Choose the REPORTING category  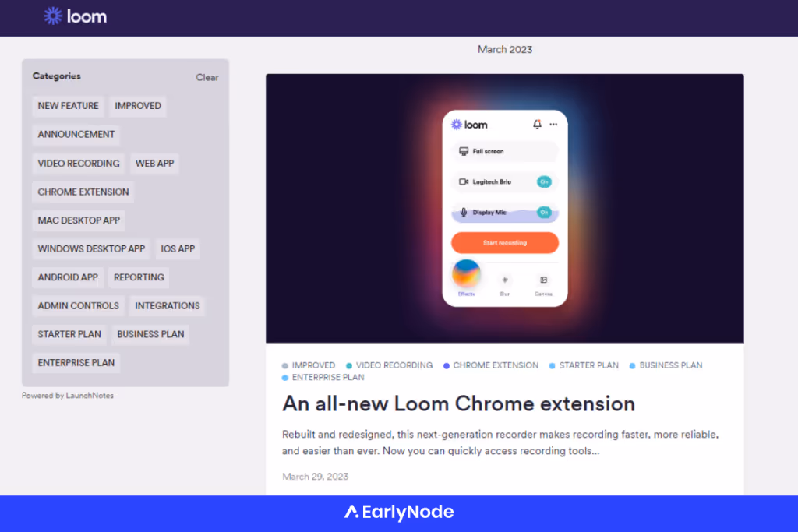[139, 277]
